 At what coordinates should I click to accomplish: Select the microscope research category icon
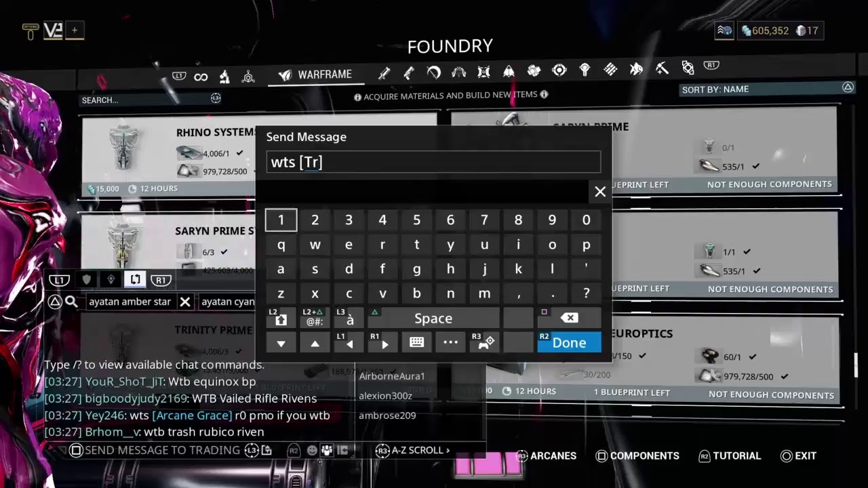point(224,77)
